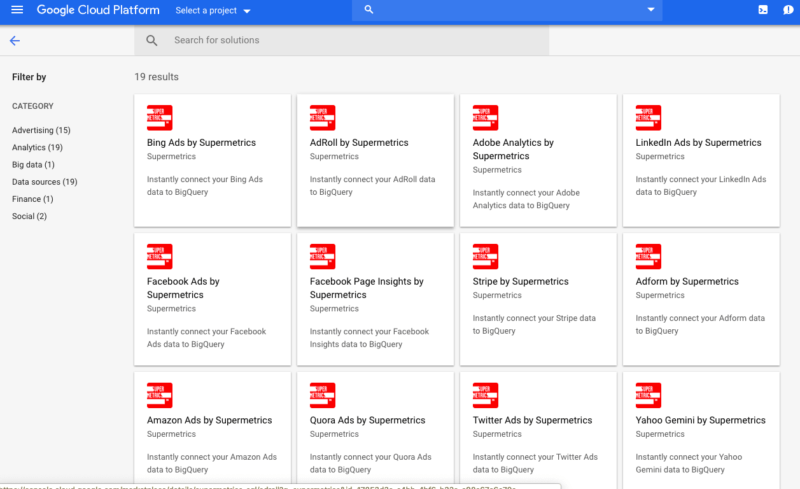The width and height of the screenshot is (800, 489).
Task: Open AdRoll by Supermetrics title
Action: click(x=359, y=143)
